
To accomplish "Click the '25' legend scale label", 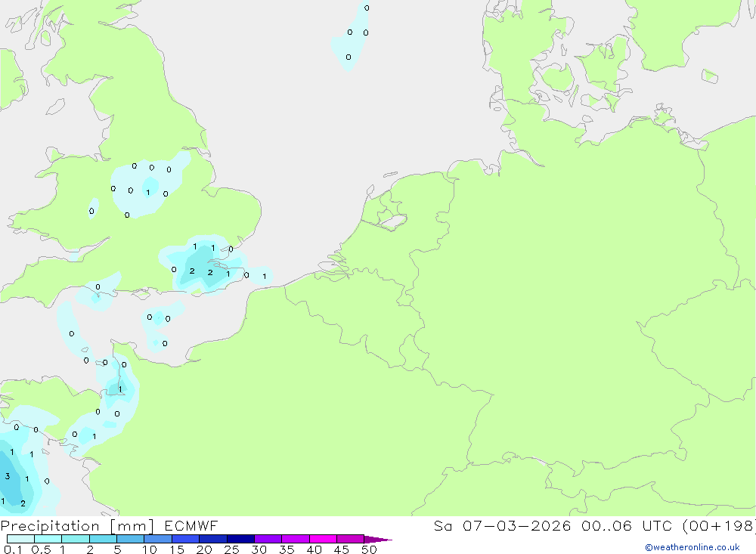I will 231,549.
